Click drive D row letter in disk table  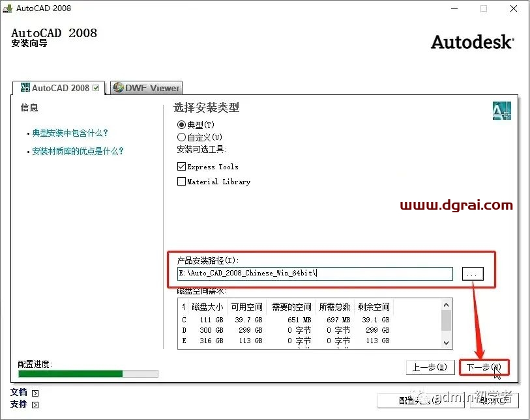(184, 330)
